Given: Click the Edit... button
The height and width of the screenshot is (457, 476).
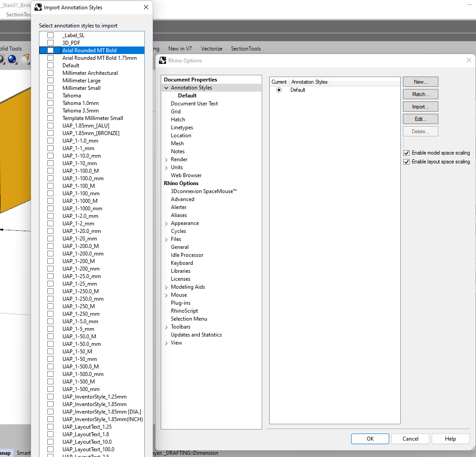Looking at the screenshot, I should tap(421, 119).
